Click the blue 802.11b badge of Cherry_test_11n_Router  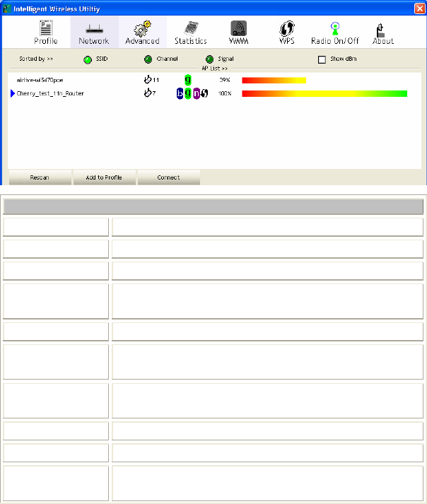180,93
